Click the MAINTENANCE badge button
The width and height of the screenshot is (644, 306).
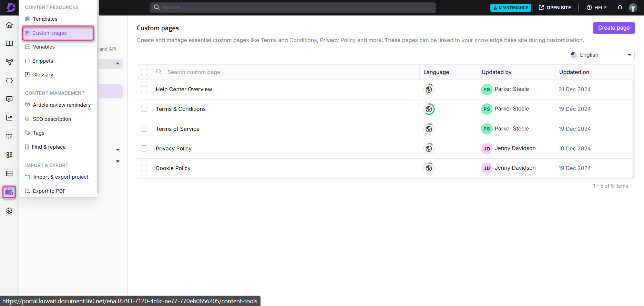click(511, 8)
